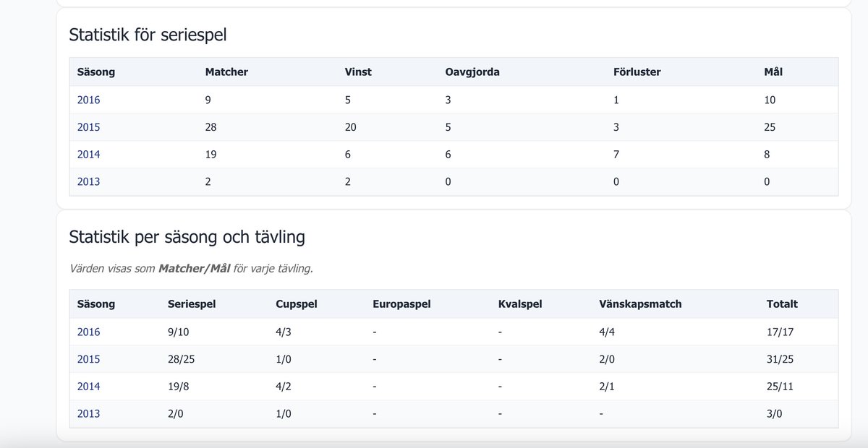Click Mål value '8' in the 2014 row
The width and height of the screenshot is (868, 448).
tap(767, 155)
